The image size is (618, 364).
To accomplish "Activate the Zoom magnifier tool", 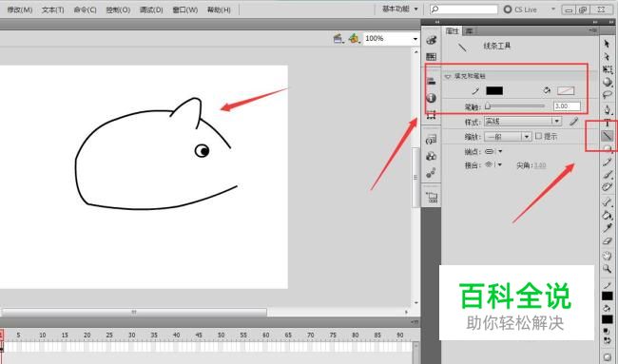I will click(x=607, y=269).
